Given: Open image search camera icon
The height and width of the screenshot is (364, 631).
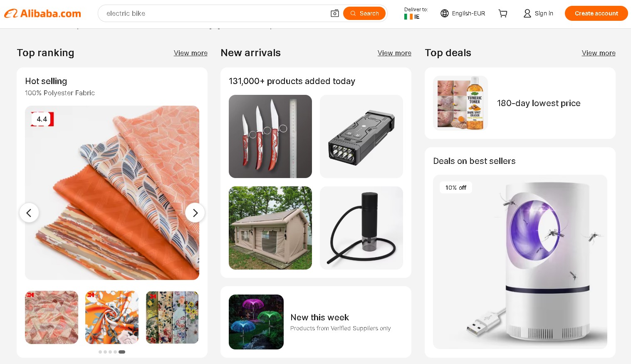Looking at the screenshot, I should 335,13.
